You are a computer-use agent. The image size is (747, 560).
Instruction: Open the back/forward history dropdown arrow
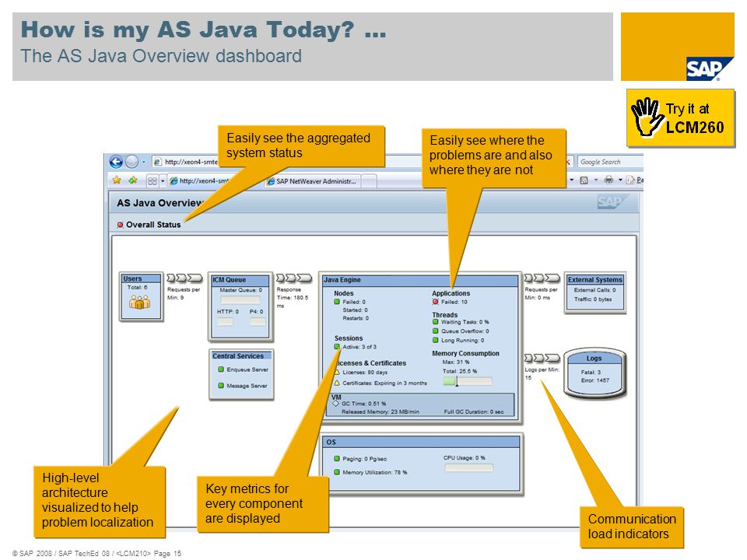point(144,162)
